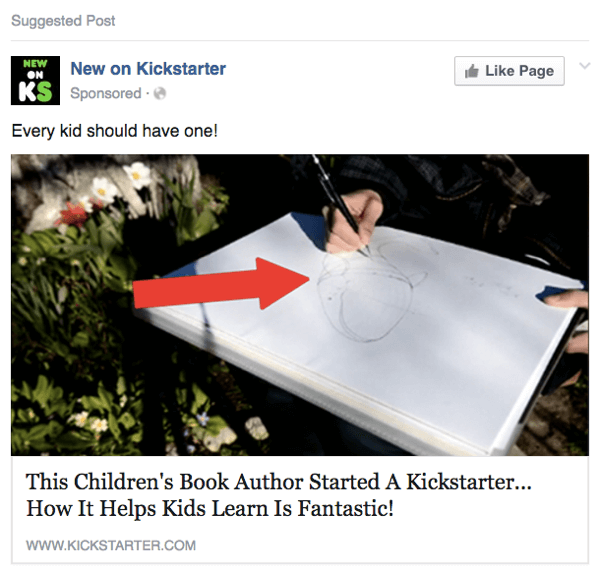Screen dimensions: 600x571
Task: Click the globe public audience icon
Action: (x=160, y=93)
